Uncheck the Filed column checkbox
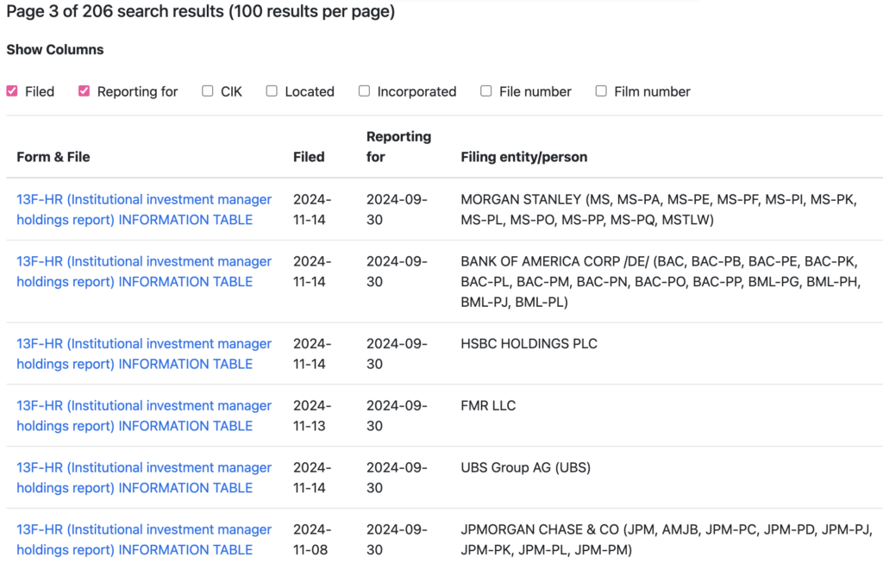883x588 pixels. coord(12,91)
